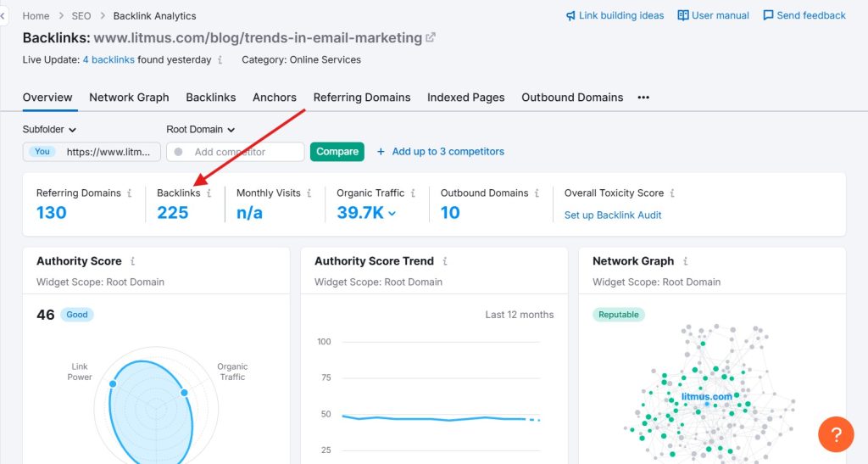The width and height of the screenshot is (868, 464).
Task: Open the Set up Backlink Audit link
Action: click(613, 215)
